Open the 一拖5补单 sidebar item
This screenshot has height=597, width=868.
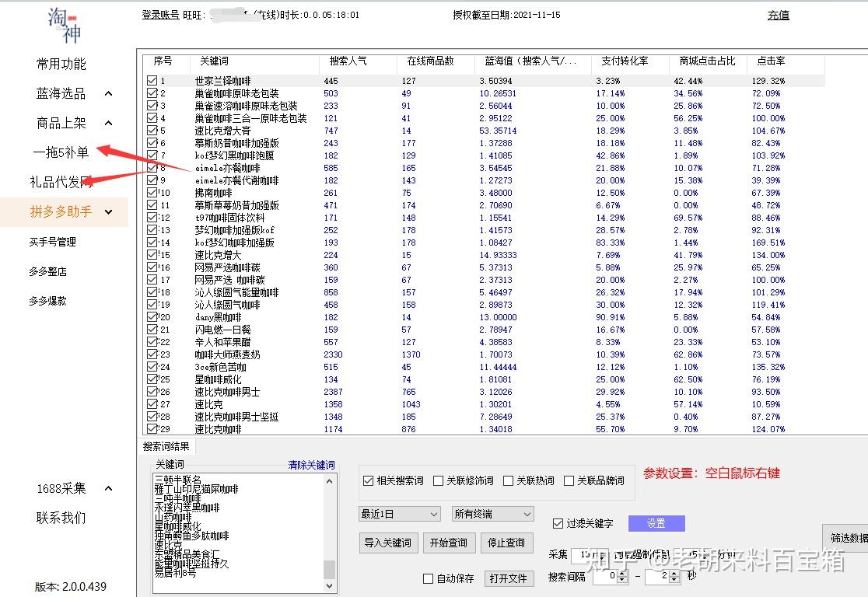coord(61,152)
